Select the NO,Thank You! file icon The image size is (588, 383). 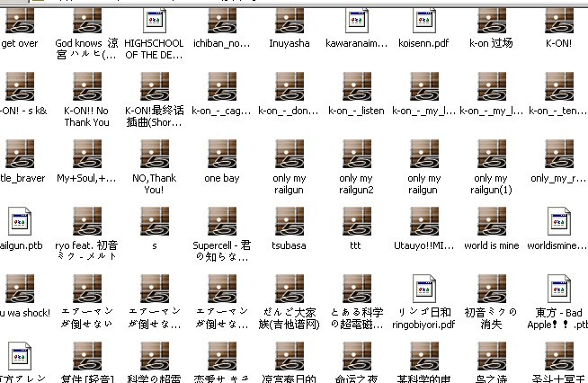point(155,154)
